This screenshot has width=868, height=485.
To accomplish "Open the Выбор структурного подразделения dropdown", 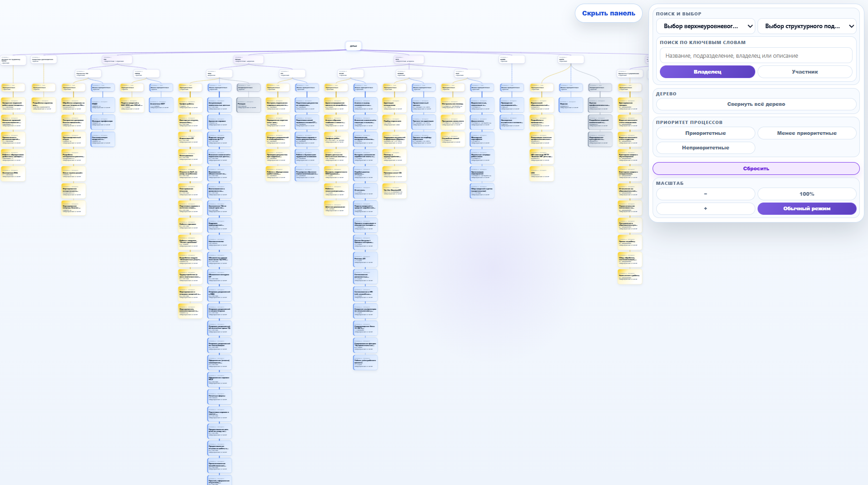I will [807, 26].
